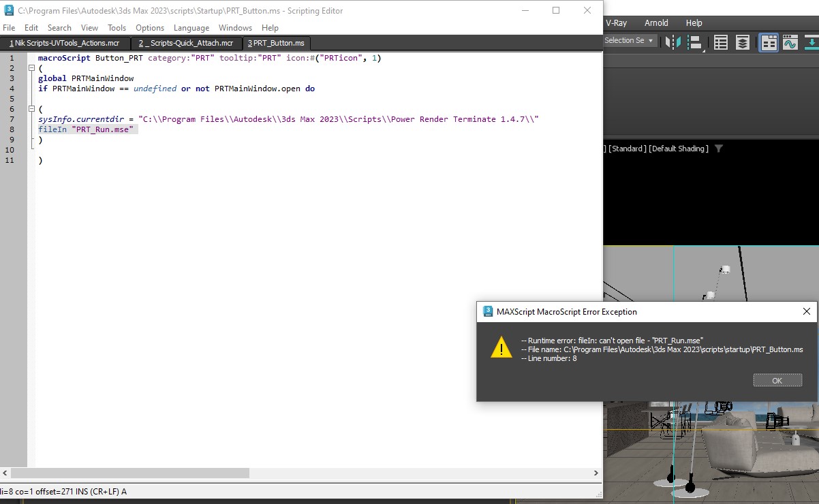Toggle the Ribbon display icon
The width and height of the screenshot is (819, 504).
769,42
